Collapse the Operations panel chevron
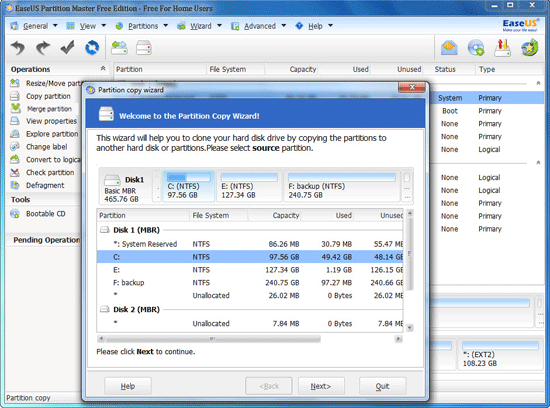Viewport: 550px width, 408px height. point(103,68)
